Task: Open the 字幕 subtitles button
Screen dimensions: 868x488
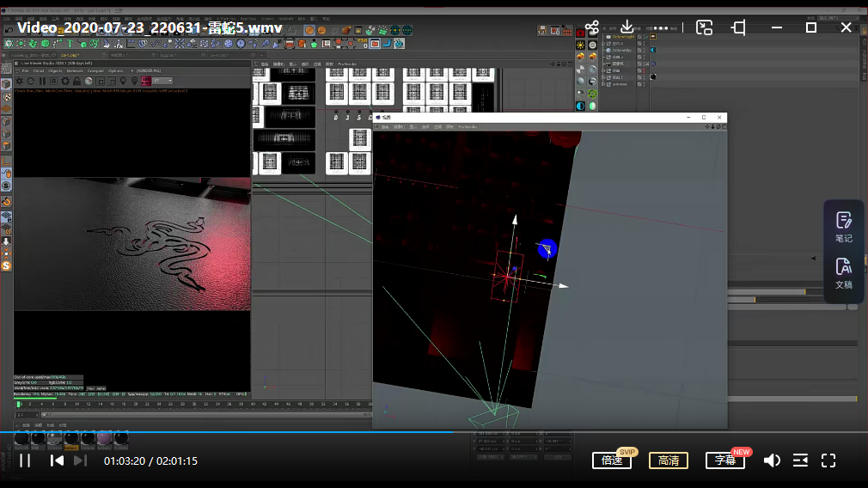Action: 724,461
